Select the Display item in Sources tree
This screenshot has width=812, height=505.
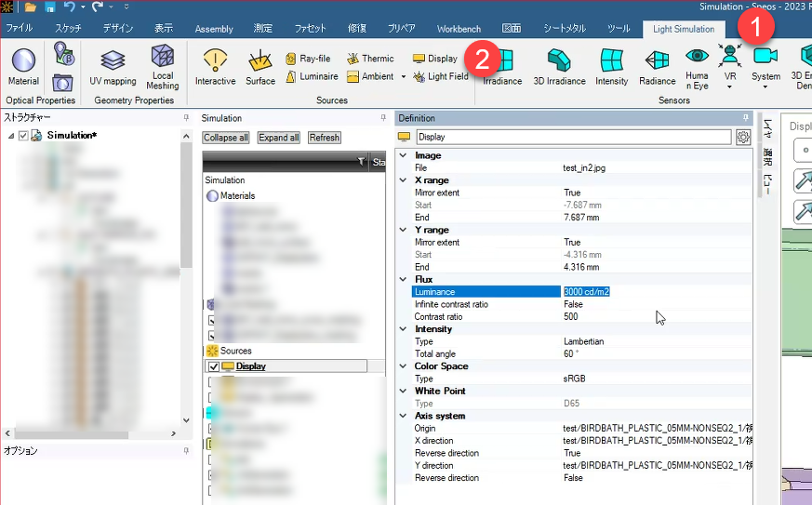point(250,366)
